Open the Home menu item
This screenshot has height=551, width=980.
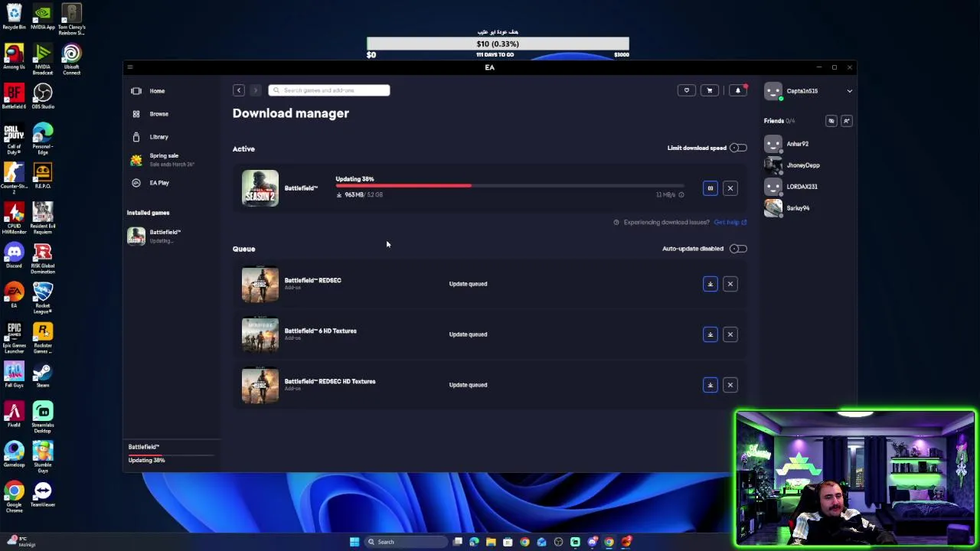[157, 91]
